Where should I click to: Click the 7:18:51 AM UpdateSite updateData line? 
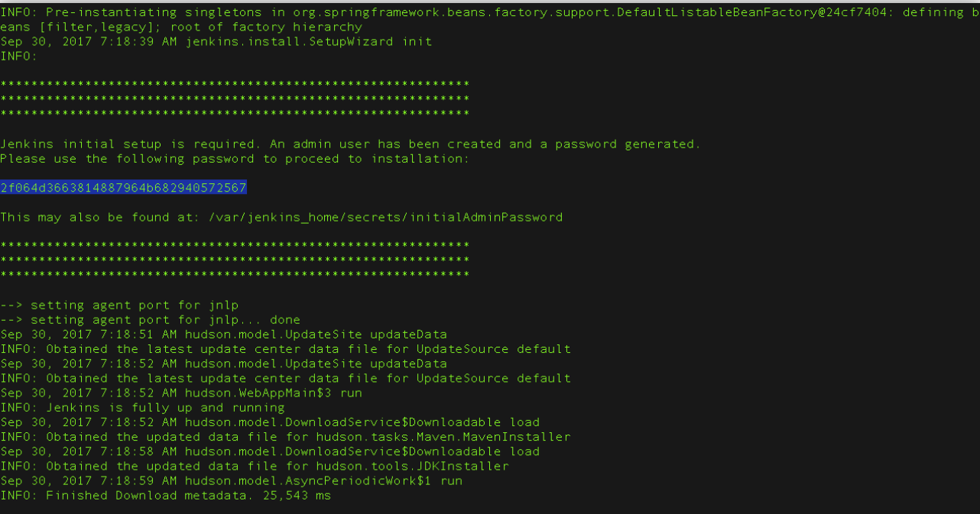coord(224,335)
